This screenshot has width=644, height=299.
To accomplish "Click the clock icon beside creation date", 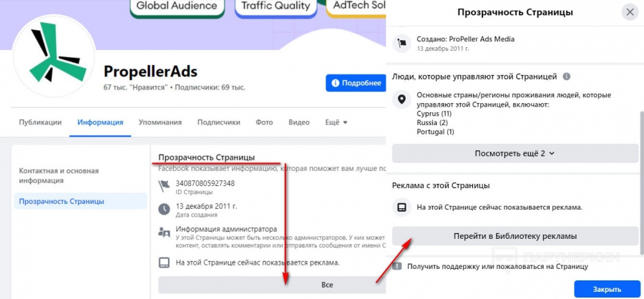I will pos(165,209).
